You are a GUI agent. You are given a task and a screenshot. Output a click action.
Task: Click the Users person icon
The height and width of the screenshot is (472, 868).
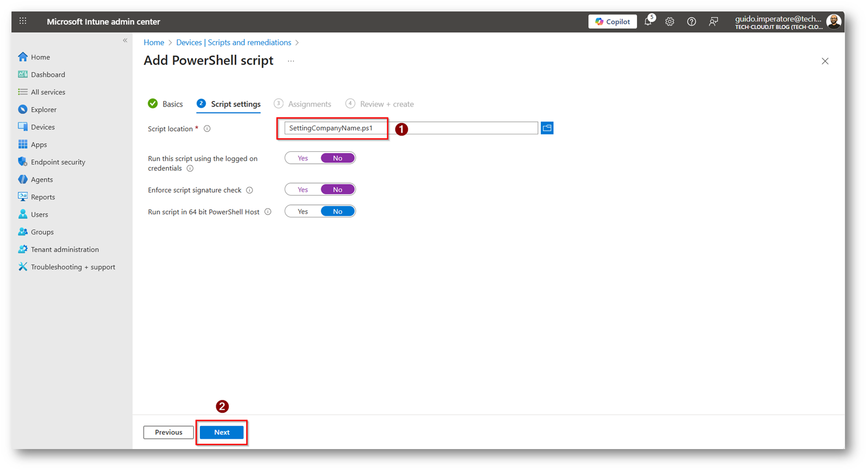click(23, 214)
